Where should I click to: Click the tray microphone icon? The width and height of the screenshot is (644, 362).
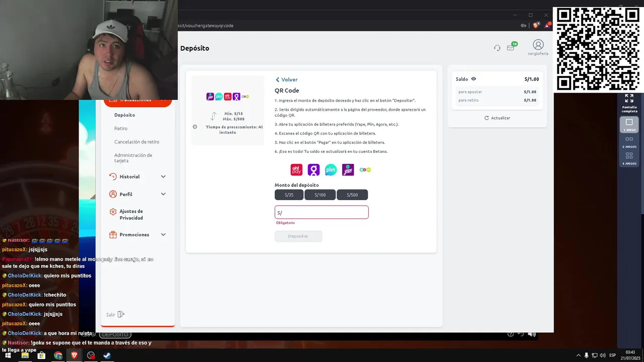coord(586,355)
